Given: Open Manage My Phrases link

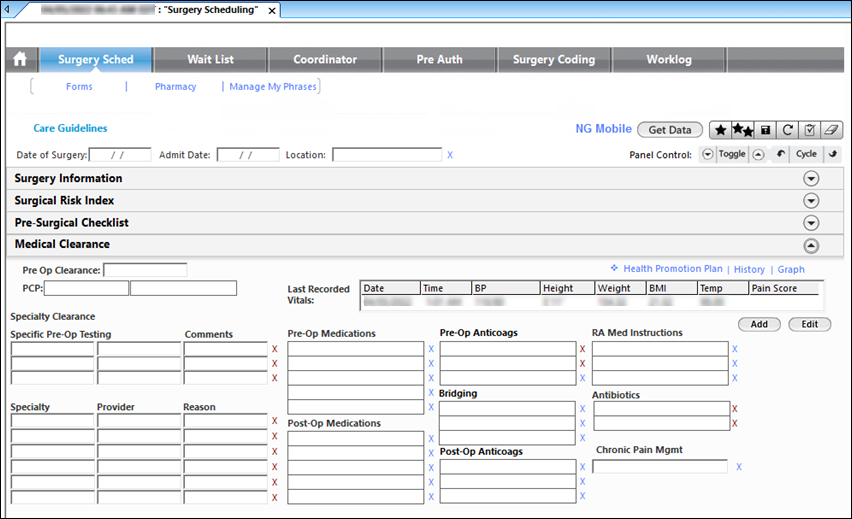Looking at the screenshot, I should pos(273,86).
